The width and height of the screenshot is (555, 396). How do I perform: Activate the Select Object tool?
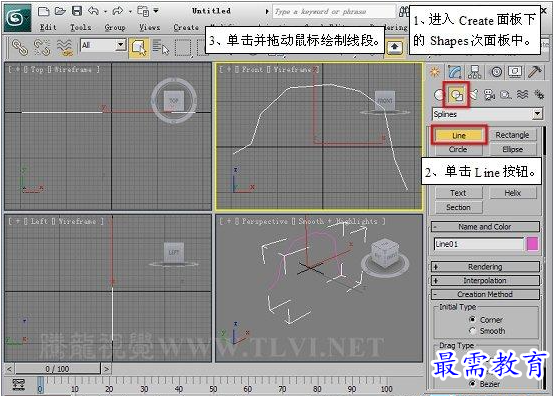tap(139, 47)
